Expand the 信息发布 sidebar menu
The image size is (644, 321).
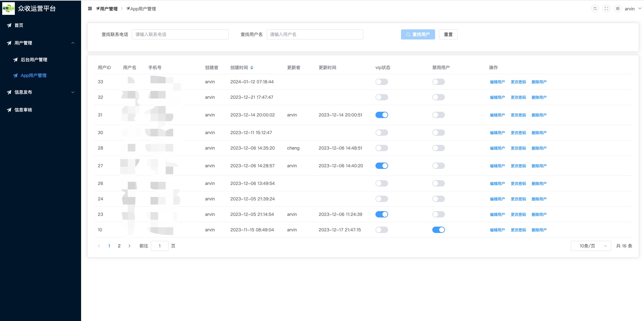point(40,92)
